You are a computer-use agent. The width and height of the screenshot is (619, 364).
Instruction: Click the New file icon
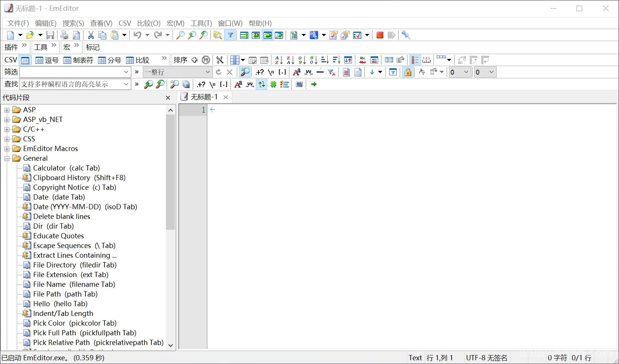coord(10,35)
